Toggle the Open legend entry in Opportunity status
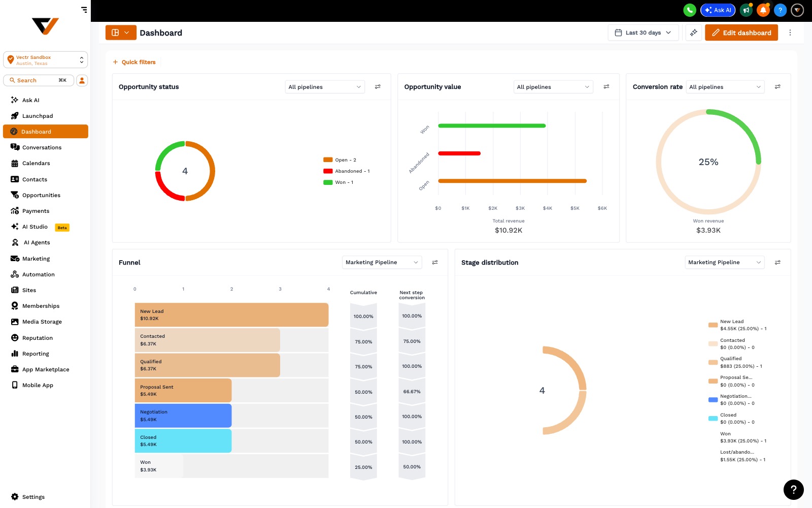Image resolution: width=812 pixels, height=508 pixels. click(x=340, y=160)
